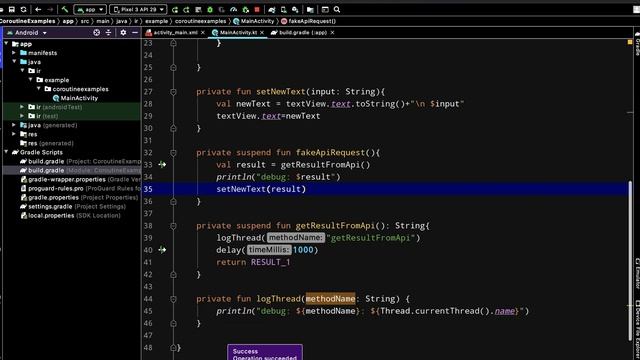Viewport: 640px width, 360px height.
Task: Collapse the example package node
Action: coord(31,80)
